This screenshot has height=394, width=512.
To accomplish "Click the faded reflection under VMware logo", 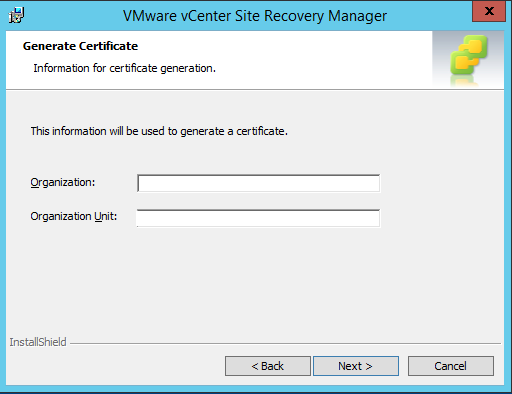I will (x=464, y=81).
